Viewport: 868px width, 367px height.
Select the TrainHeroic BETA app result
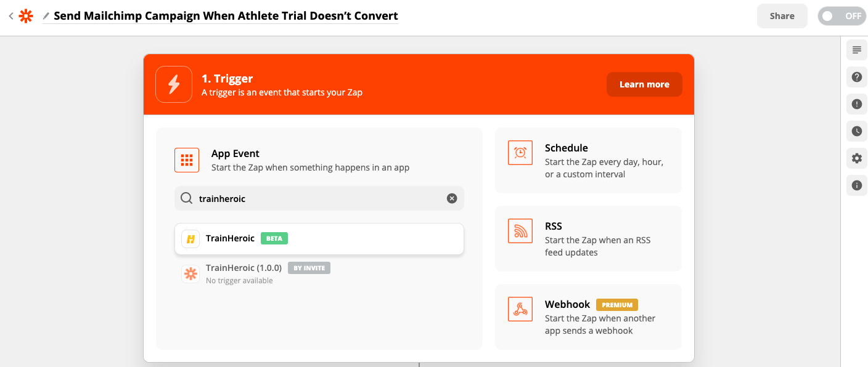point(319,238)
